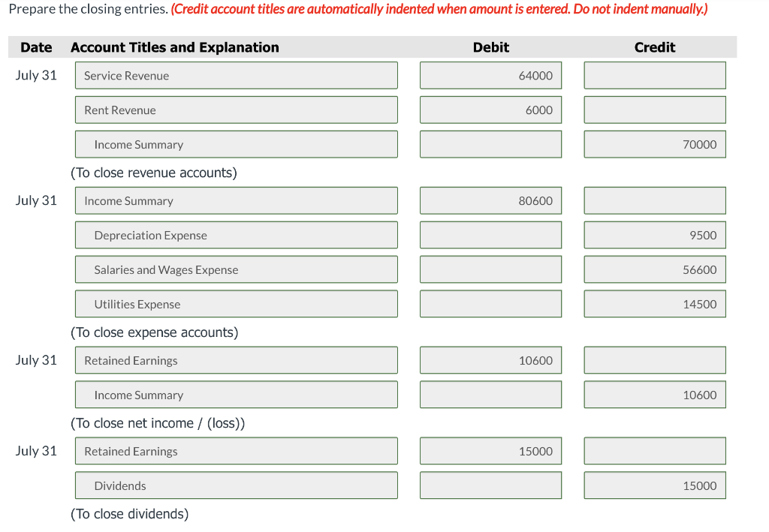Click the "(To close revenue accounts)" explanation
This screenshot has height=532, width=769.
(x=154, y=173)
